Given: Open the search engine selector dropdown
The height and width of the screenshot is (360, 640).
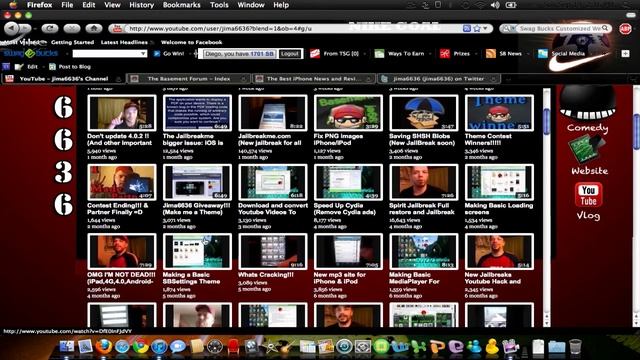Looking at the screenshot, I should click(507, 29).
